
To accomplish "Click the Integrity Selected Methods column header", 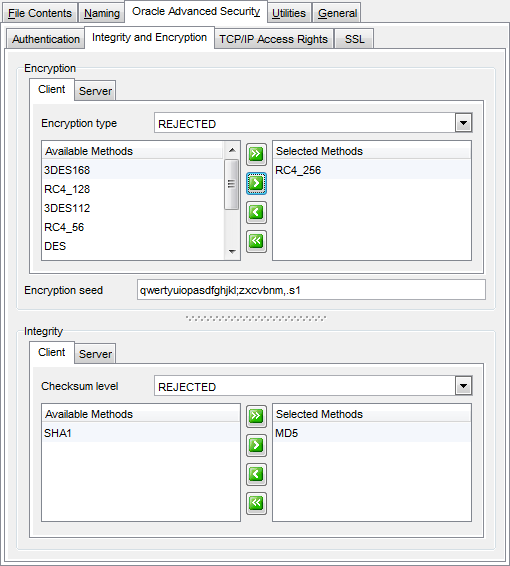I will click(372, 414).
